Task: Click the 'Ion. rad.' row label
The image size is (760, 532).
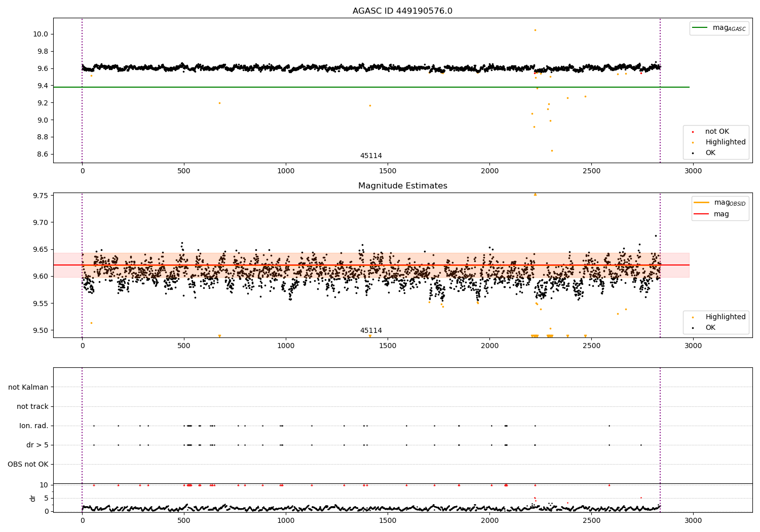Action: tap(34, 426)
